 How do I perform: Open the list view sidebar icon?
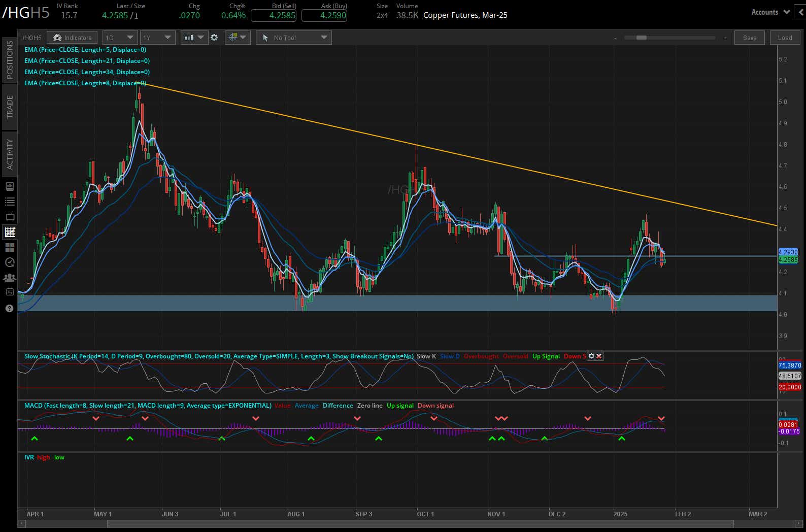tap(10, 202)
